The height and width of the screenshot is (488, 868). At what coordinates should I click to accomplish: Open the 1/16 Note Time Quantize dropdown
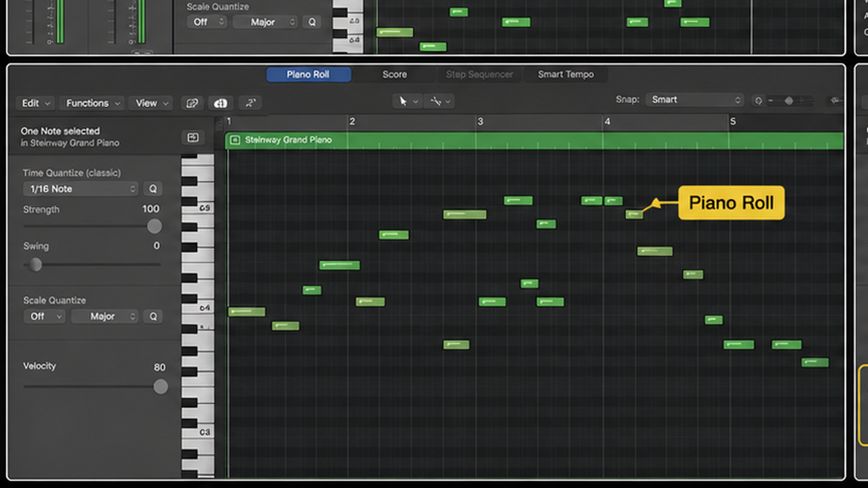tap(81, 189)
